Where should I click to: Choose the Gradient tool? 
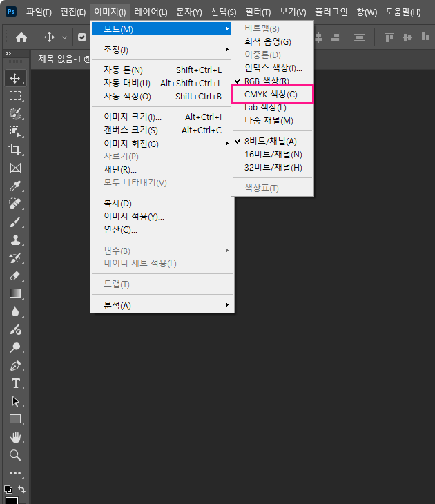pos(15,293)
